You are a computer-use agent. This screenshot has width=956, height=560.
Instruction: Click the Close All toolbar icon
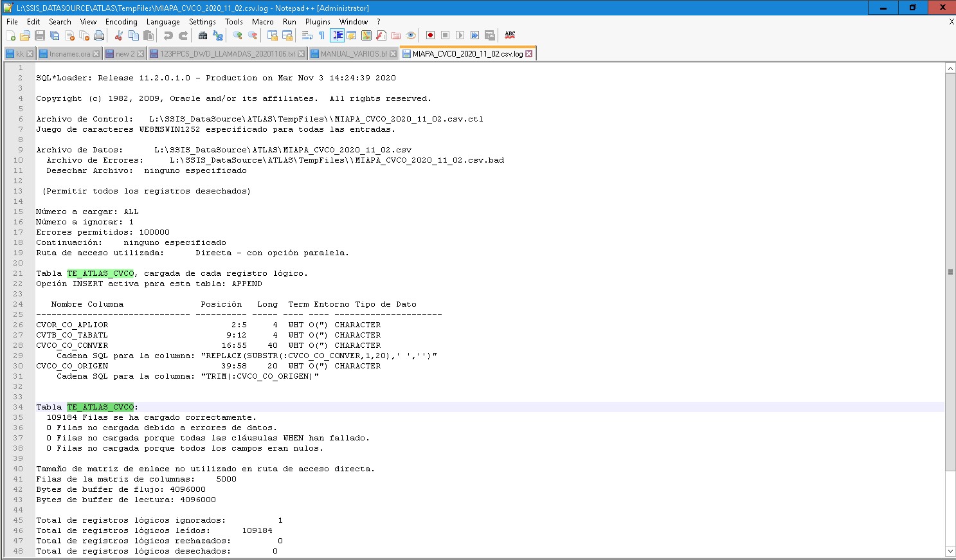point(84,35)
